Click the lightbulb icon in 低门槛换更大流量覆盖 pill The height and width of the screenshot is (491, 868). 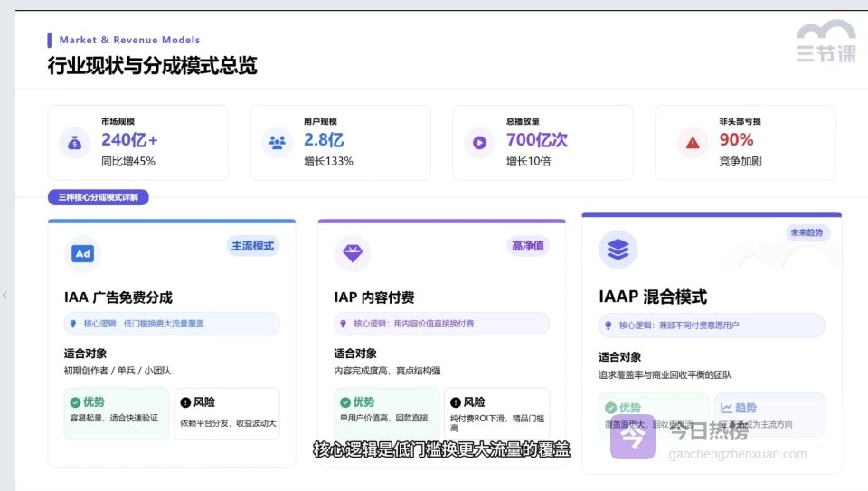pos(73,324)
